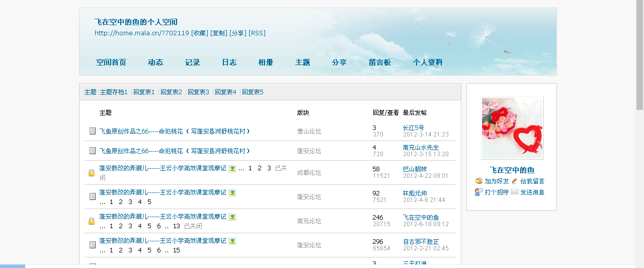Screen dimensions: 644x268
Task: Click the pencil icon next to 给我留言
Action: tap(514, 181)
